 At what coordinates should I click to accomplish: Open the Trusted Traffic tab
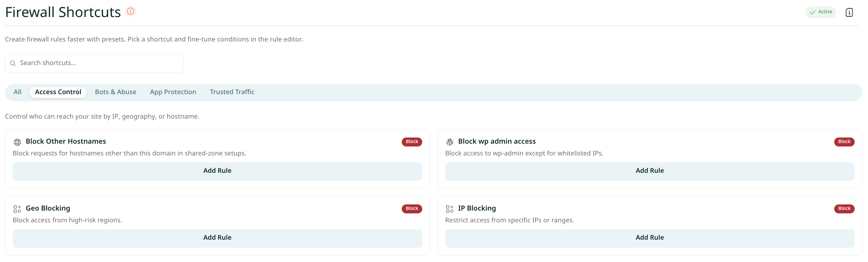[x=232, y=92]
